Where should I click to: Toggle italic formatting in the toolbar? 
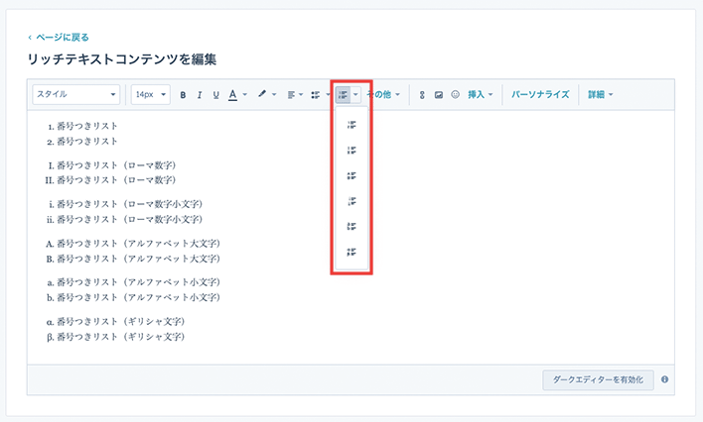(x=200, y=95)
